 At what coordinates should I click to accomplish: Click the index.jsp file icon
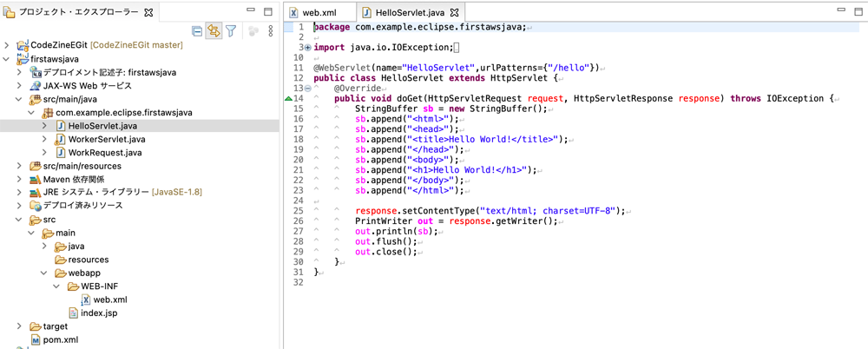(74, 313)
